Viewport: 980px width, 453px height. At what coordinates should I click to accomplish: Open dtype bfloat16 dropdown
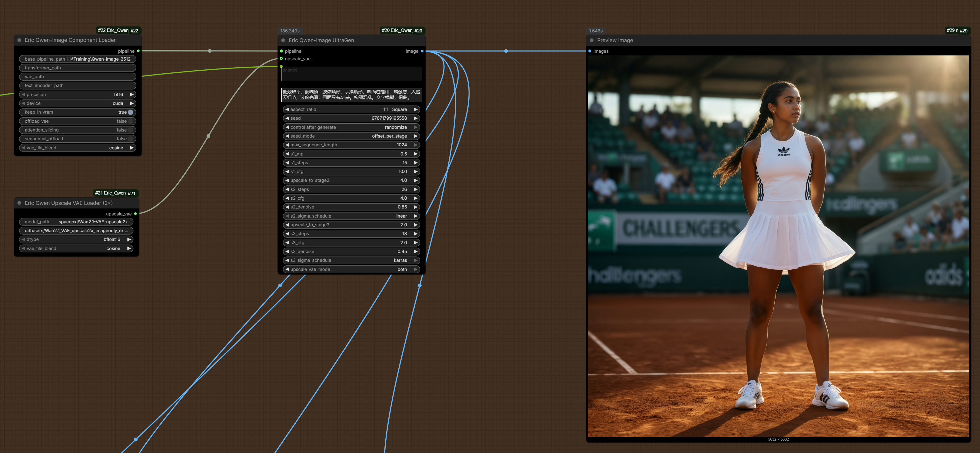76,239
